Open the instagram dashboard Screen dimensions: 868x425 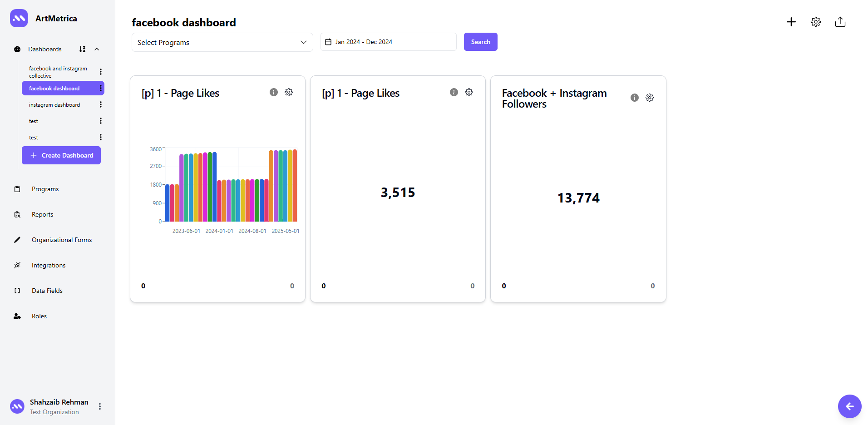tap(54, 104)
